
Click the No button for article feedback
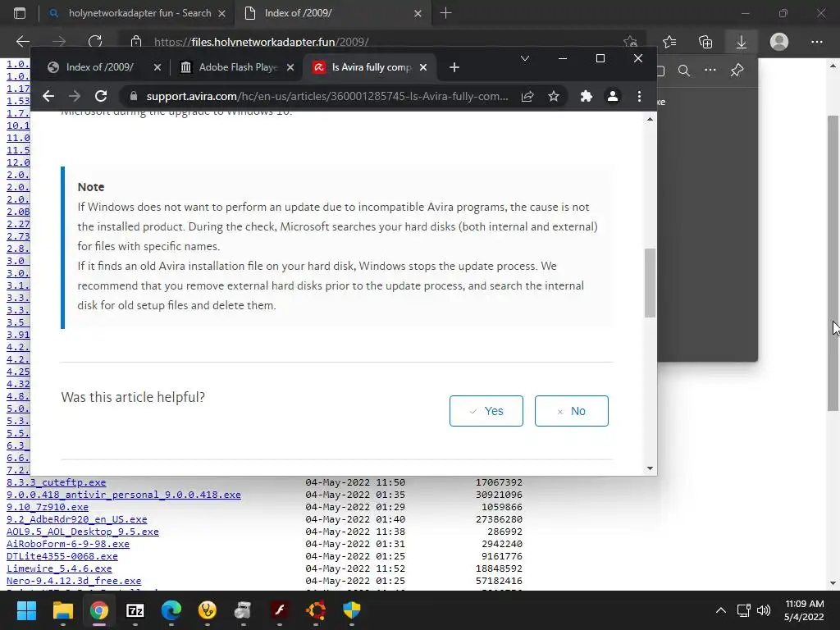click(571, 411)
